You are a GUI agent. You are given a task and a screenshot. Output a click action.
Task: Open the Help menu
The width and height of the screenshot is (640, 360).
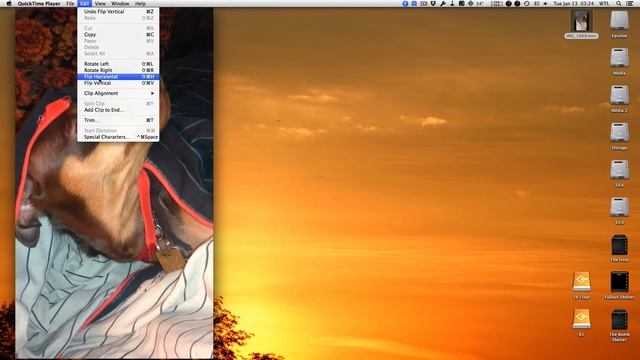pos(140,3)
